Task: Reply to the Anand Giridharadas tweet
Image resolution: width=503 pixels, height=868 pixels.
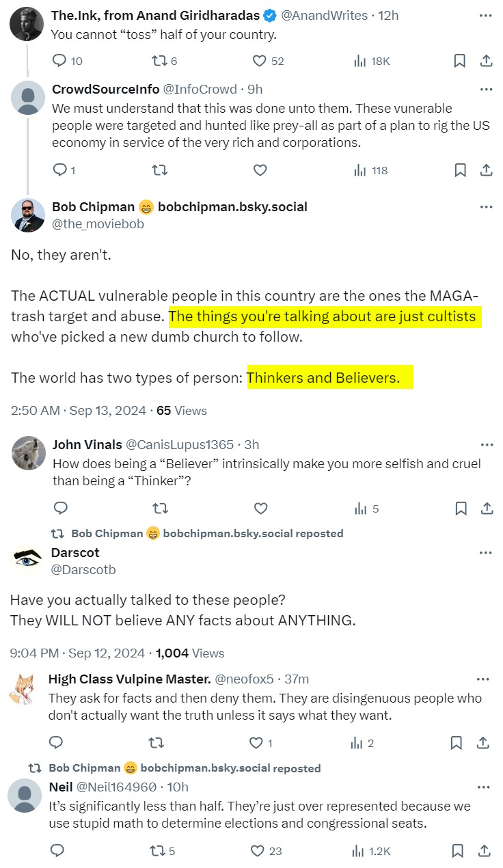Action: point(59,62)
